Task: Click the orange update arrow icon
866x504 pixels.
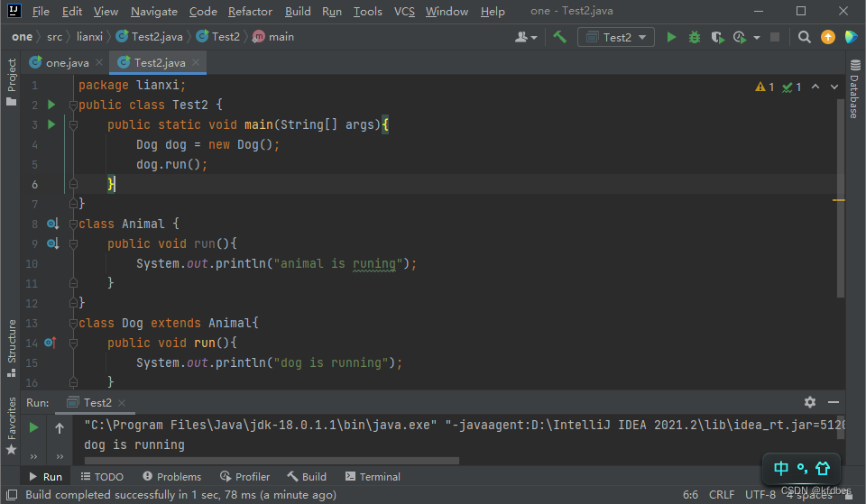Action: (x=828, y=37)
